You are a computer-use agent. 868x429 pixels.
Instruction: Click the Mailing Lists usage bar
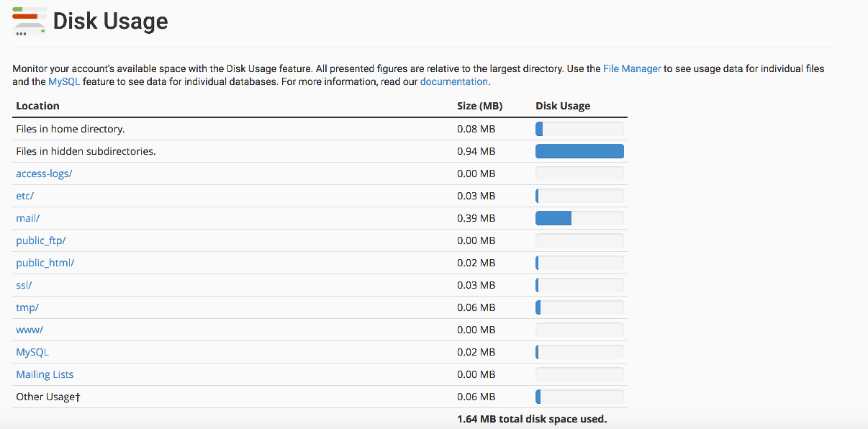pyautogui.click(x=579, y=374)
